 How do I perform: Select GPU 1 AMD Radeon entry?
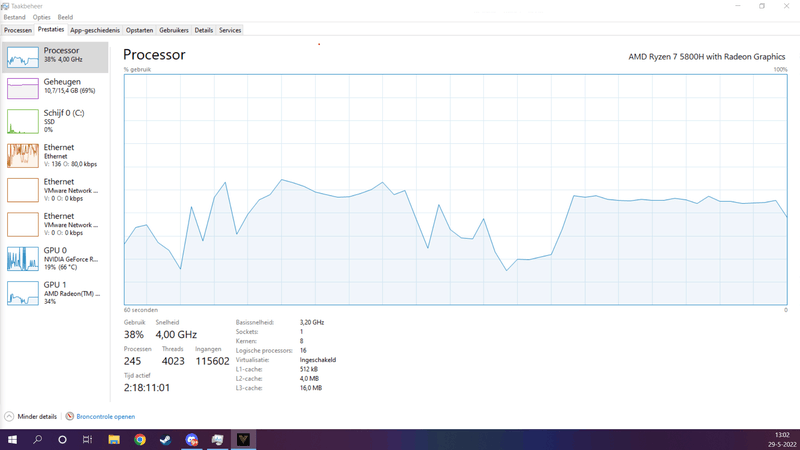55,293
